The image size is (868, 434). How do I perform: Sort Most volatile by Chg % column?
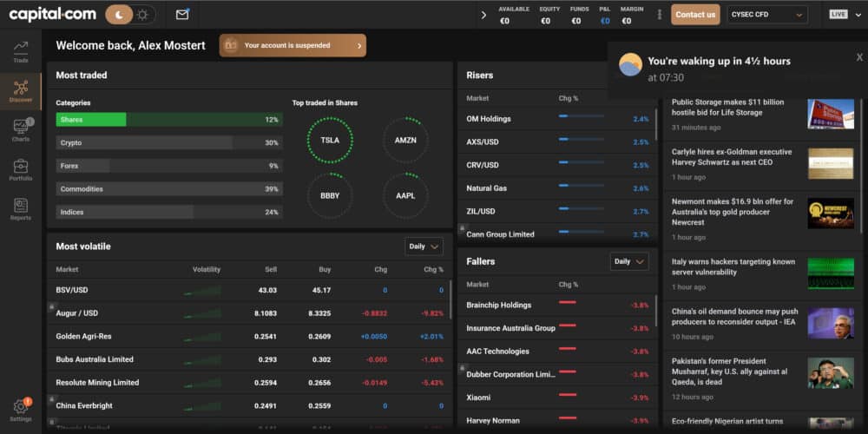433,270
